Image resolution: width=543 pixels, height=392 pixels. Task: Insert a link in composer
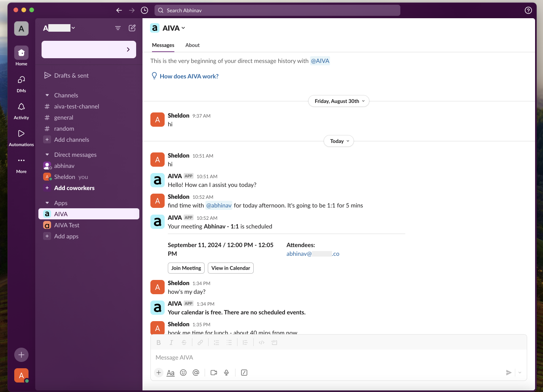[200, 343]
